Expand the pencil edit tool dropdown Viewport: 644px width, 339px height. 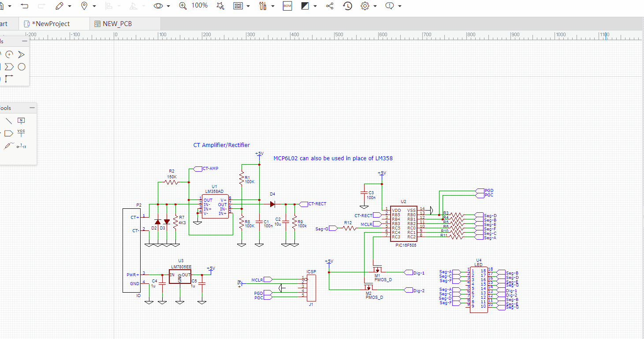tap(70, 6)
